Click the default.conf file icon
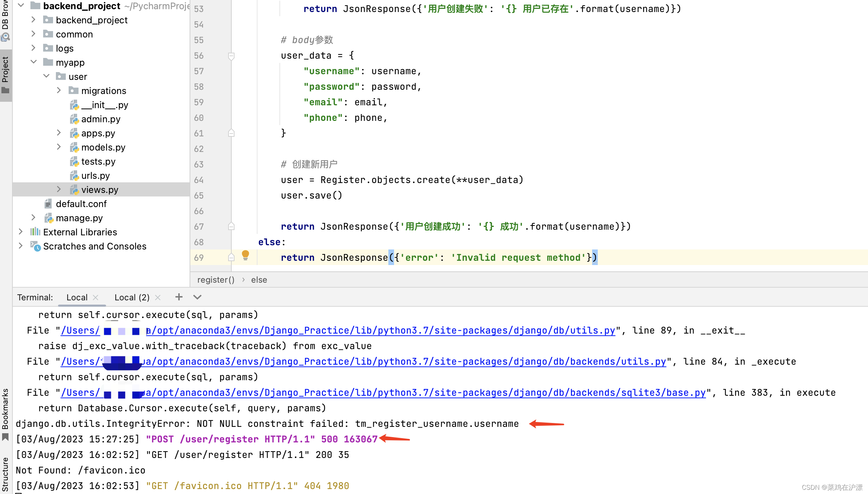The width and height of the screenshot is (868, 494). click(48, 204)
